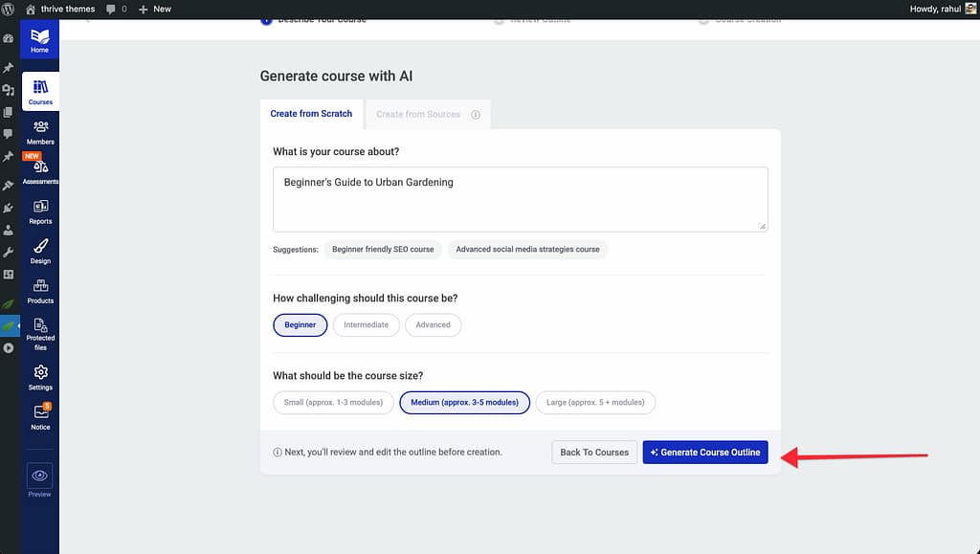
Task: Open the Notice inbox icon
Action: click(x=40, y=416)
